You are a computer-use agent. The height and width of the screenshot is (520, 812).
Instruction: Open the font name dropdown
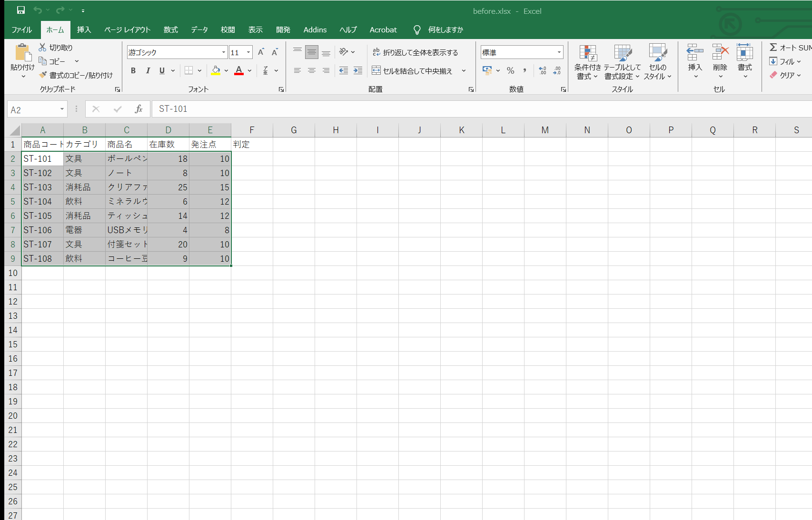[x=224, y=52]
